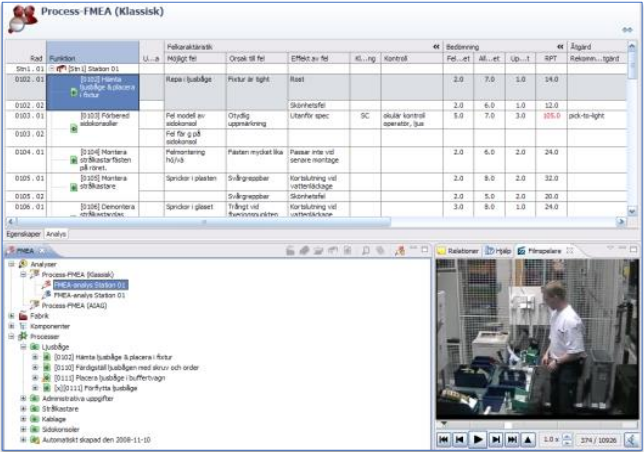The image size is (644, 452).
Task: Click the audio icon right of frame counter
Action: 630,439
